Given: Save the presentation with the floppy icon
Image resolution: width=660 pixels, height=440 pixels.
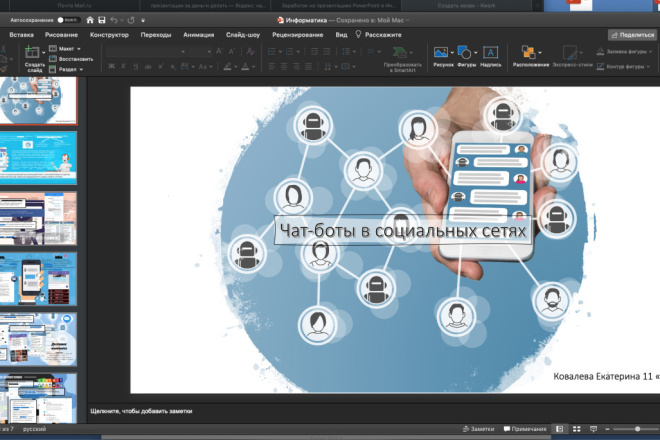Looking at the screenshot, I should pyautogui.click(x=101, y=20).
